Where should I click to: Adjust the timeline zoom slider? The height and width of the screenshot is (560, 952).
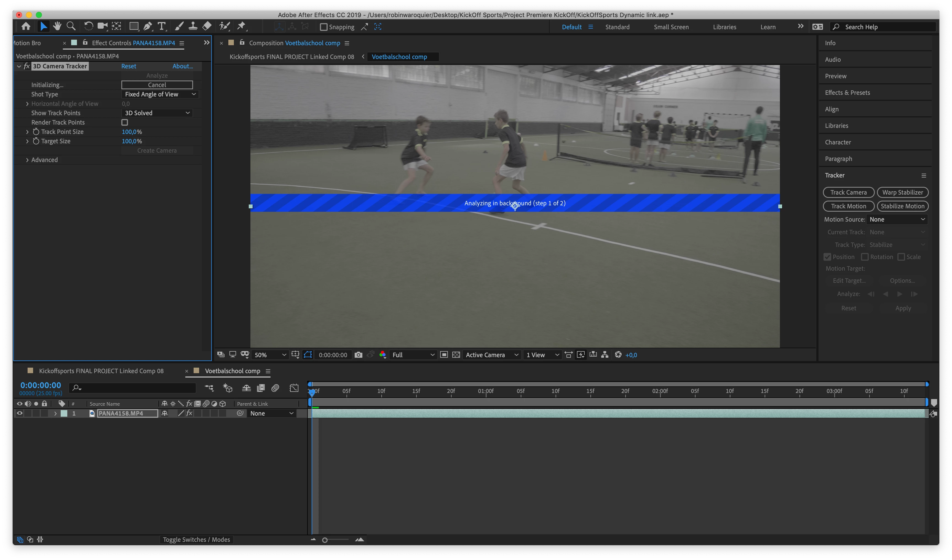[x=325, y=540]
